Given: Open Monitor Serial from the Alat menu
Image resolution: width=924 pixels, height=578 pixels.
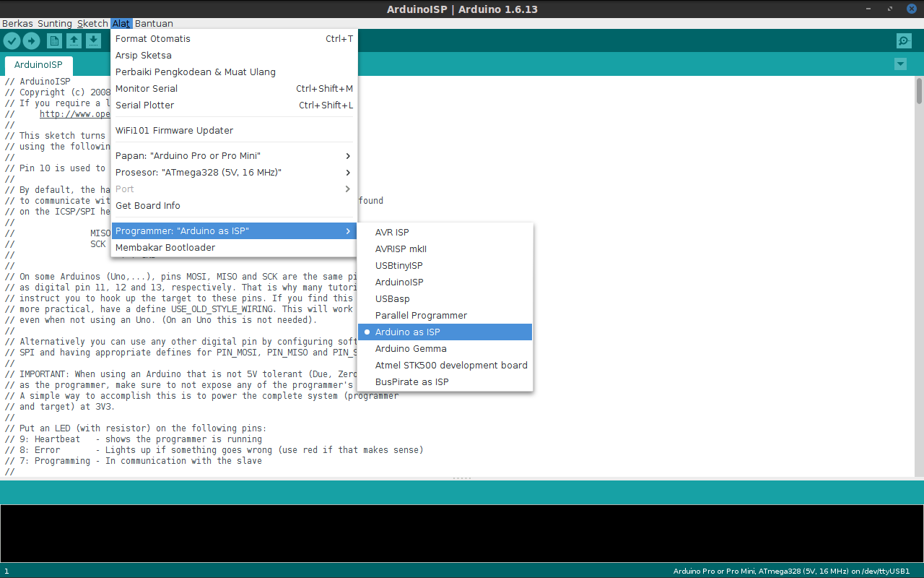Looking at the screenshot, I should [147, 88].
